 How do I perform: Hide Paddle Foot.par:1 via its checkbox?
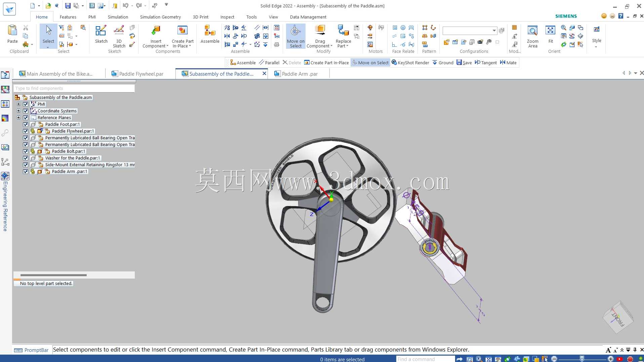pos(26,124)
